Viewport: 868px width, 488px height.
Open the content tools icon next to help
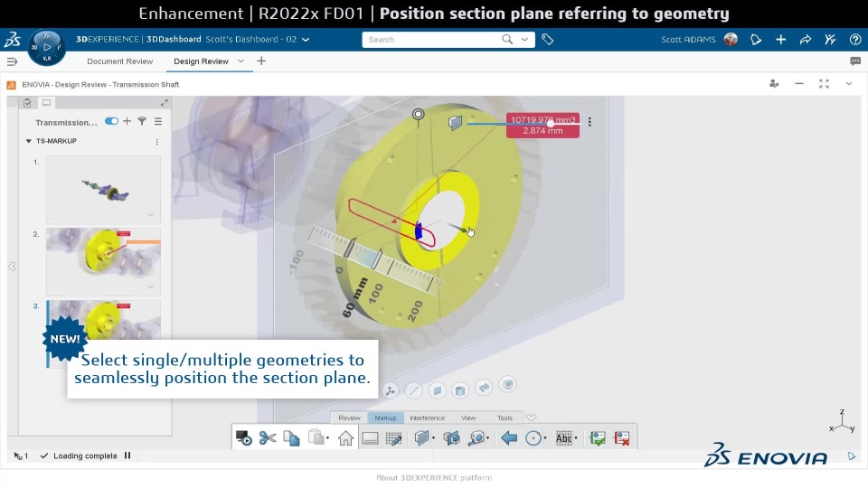tap(830, 39)
